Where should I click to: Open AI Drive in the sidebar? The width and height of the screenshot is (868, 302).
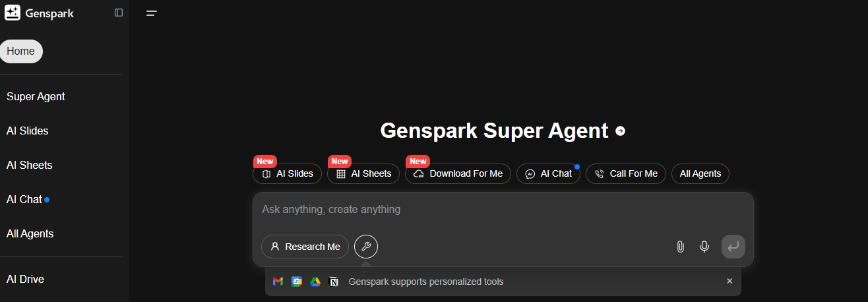tap(26, 279)
